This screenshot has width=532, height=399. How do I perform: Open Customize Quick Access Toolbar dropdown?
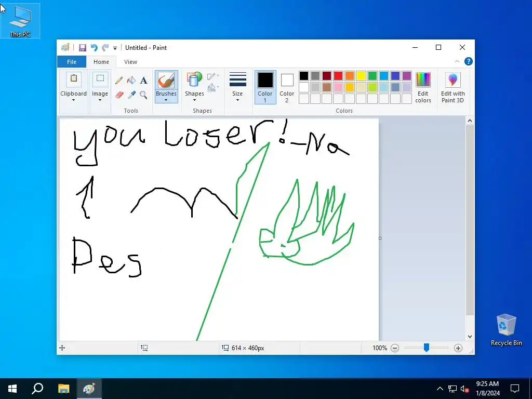(x=115, y=48)
